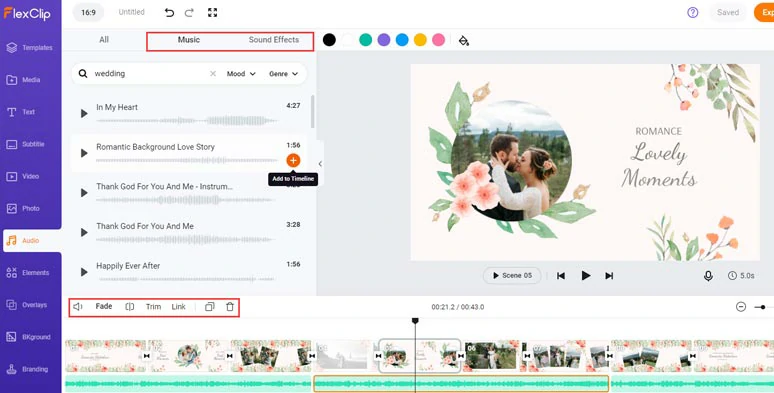Enter fullscreen preview mode
Screen dimensions: 774x393
click(x=212, y=13)
